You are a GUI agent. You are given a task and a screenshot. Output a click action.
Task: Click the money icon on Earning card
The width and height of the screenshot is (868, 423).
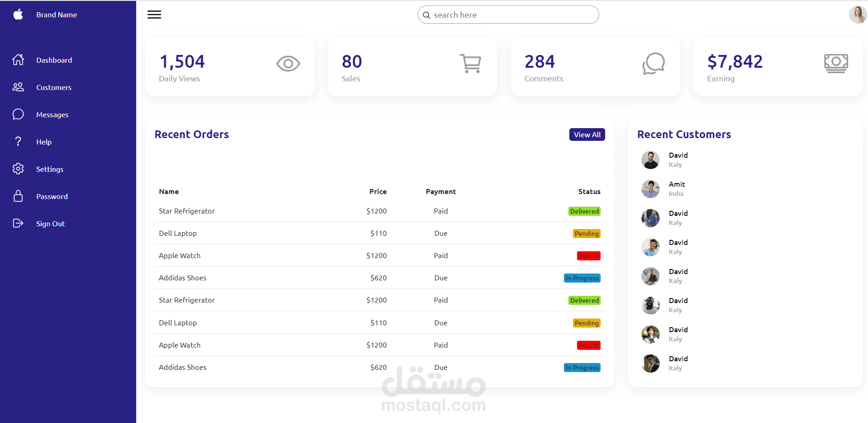click(836, 64)
